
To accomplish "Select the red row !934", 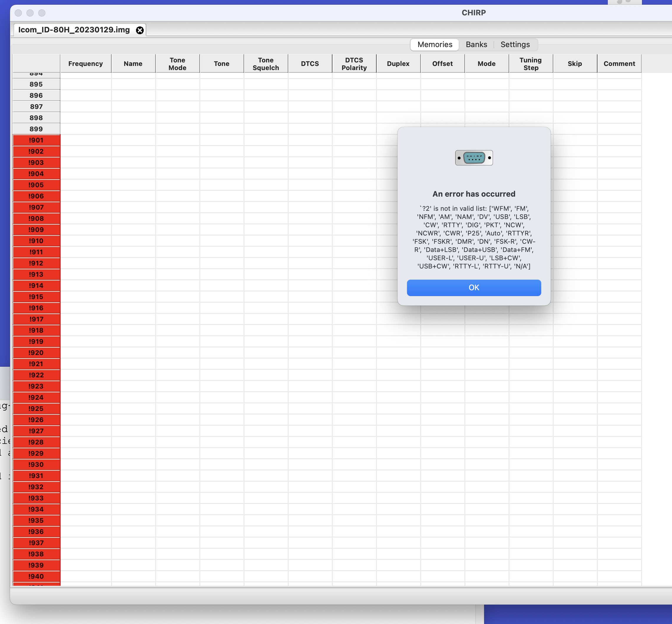I will pyautogui.click(x=36, y=509).
